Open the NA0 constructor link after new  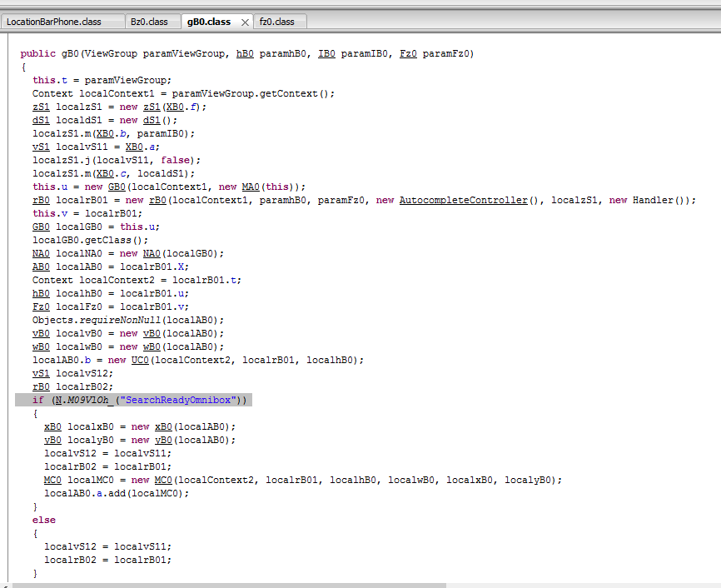[152, 253]
